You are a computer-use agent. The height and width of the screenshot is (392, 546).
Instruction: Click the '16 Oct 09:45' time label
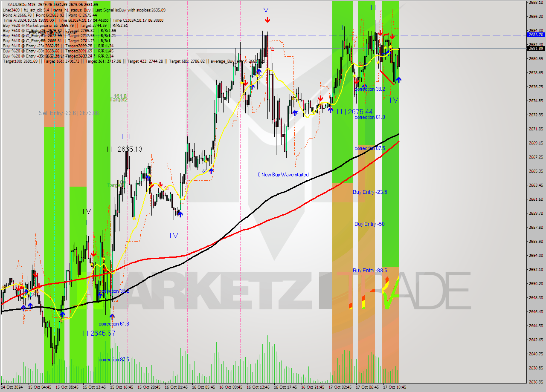click(231, 387)
